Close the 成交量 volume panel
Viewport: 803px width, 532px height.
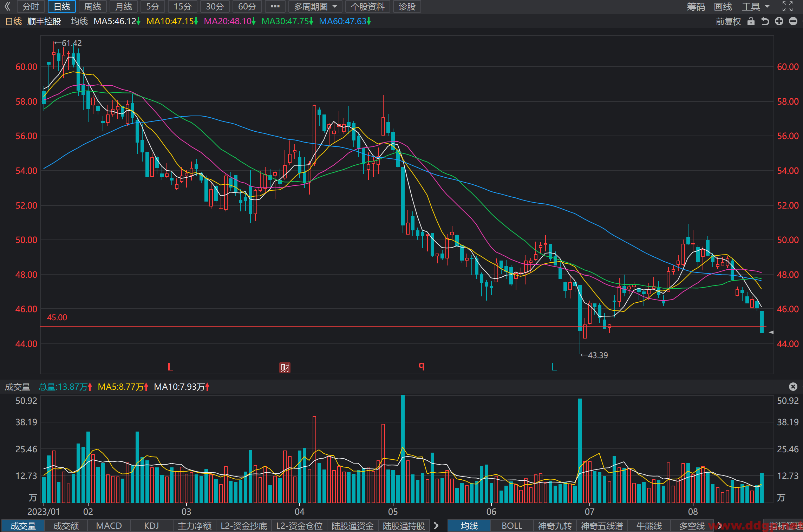click(x=793, y=387)
